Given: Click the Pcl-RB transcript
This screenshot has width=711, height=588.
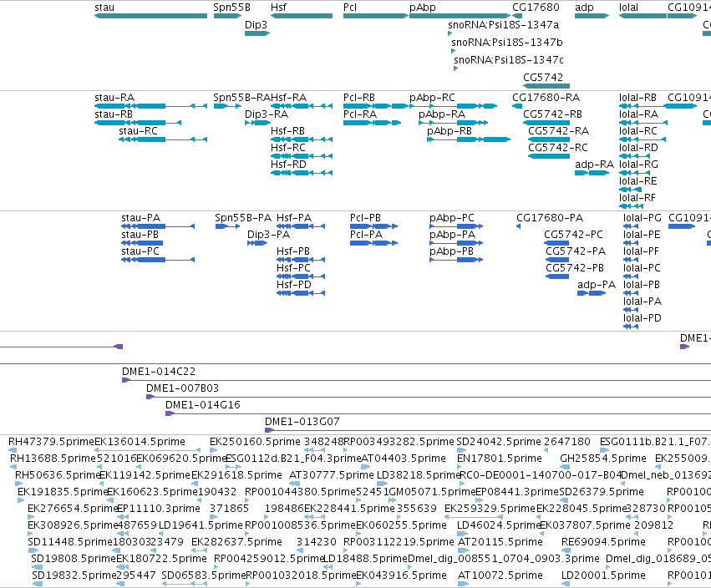Looking at the screenshot, I should point(376,106).
